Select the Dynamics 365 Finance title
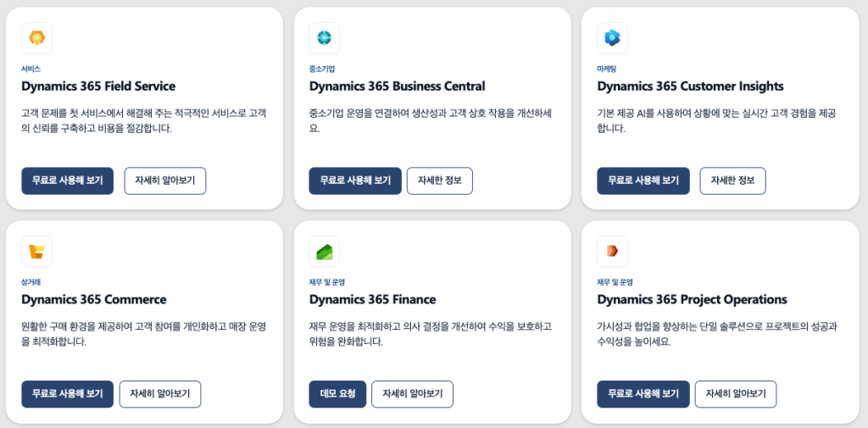The width and height of the screenshot is (868, 428). click(373, 299)
